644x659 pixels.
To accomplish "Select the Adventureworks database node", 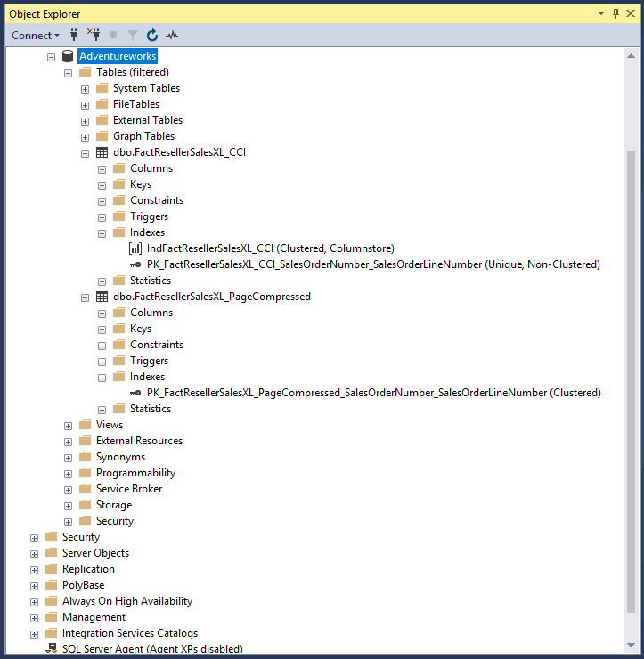I will (x=118, y=56).
